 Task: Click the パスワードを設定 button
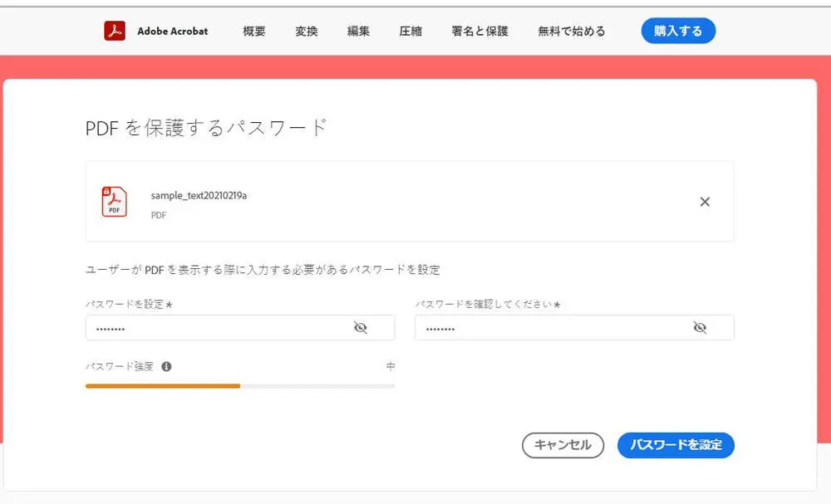click(x=676, y=445)
